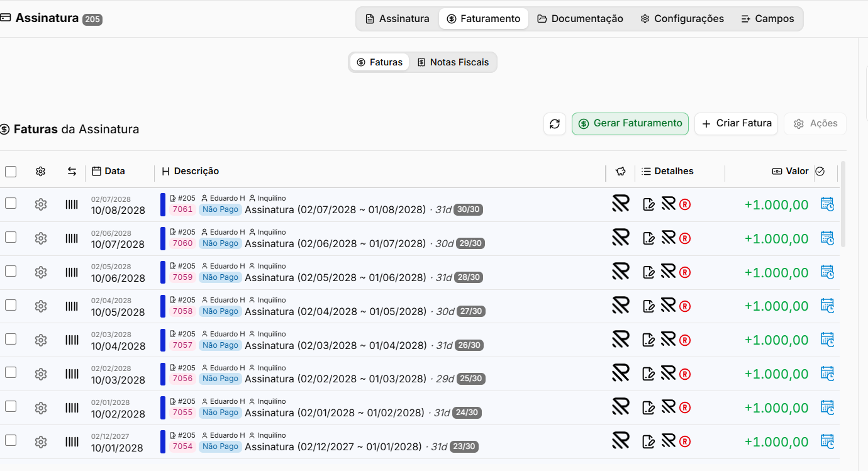Open the Assinatura tab
The image size is (868, 471).
click(398, 19)
